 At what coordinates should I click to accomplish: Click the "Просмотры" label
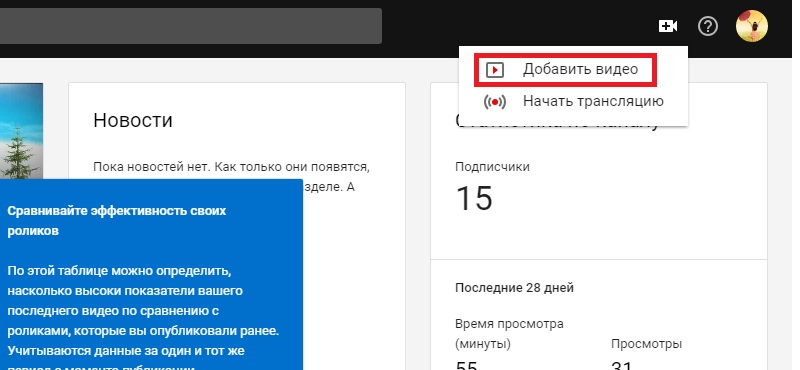(646, 344)
